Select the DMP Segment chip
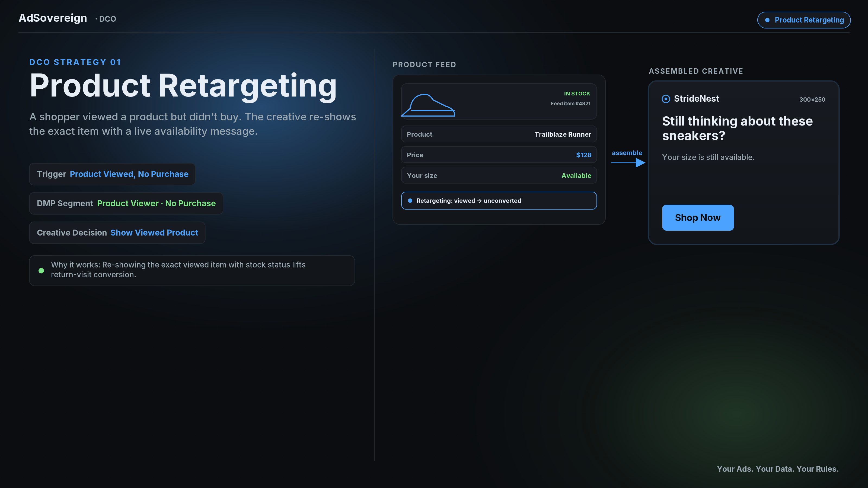Image resolution: width=868 pixels, height=488 pixels. click(126, 203)
